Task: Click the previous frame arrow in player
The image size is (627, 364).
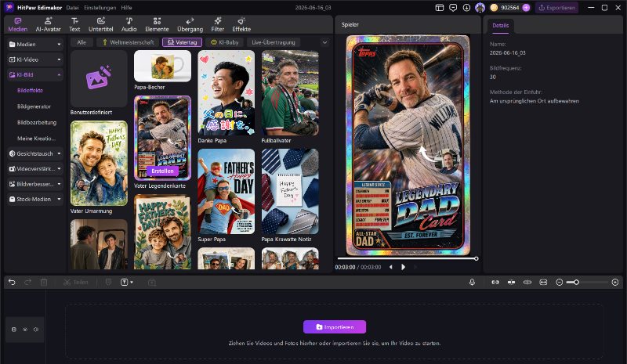Action: coord(390,267)
